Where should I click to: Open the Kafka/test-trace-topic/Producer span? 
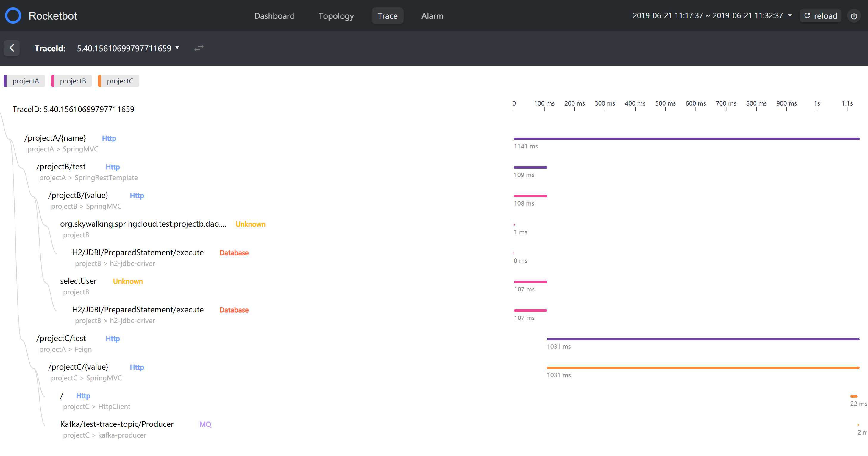point(117,424)
